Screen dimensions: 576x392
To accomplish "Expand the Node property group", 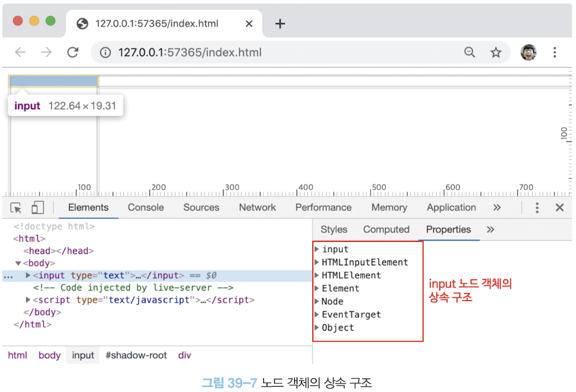I will tap(317, 302).
